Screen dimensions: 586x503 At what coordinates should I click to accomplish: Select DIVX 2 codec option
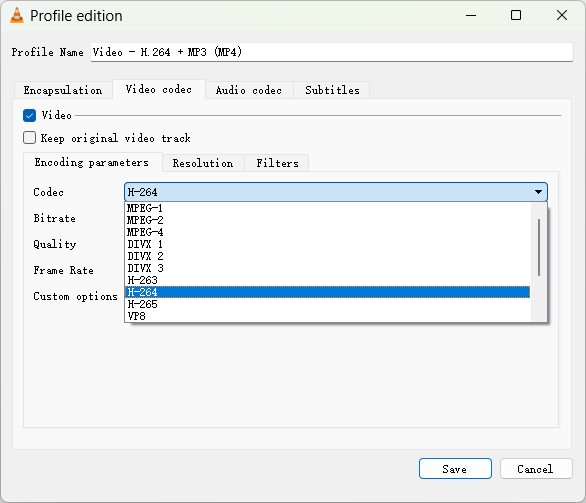[x=327, y=256]
